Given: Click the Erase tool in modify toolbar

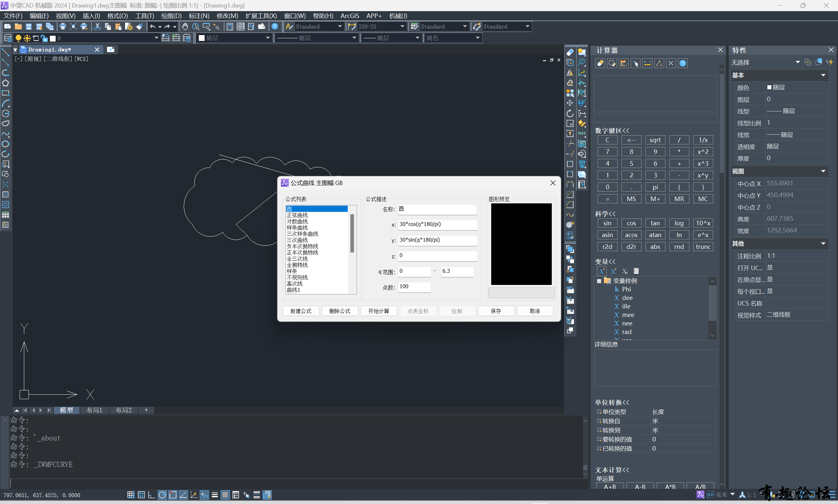Looking at the screenshot, I should [x=570, y=52].
